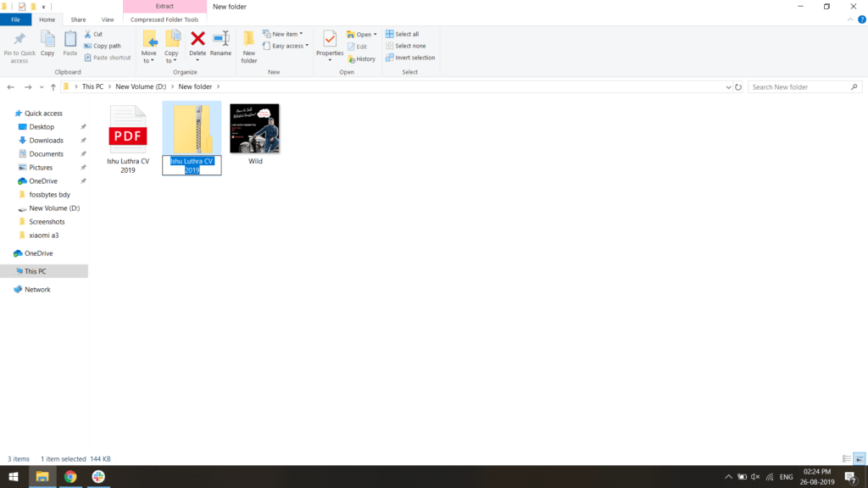Click the Edit button in Open group
Screen dimensions: 868x488
(x=357, y=47)
